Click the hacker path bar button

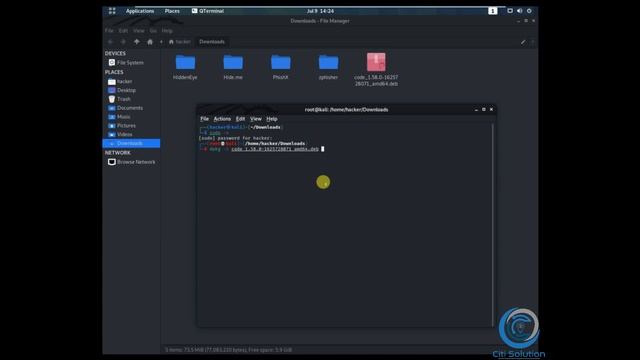click(180, 42)
